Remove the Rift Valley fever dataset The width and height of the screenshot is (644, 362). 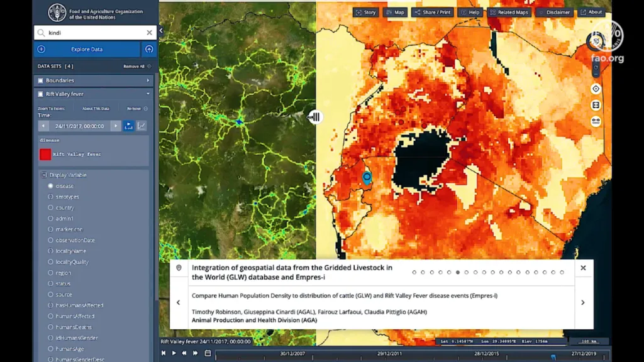[137, 109]
